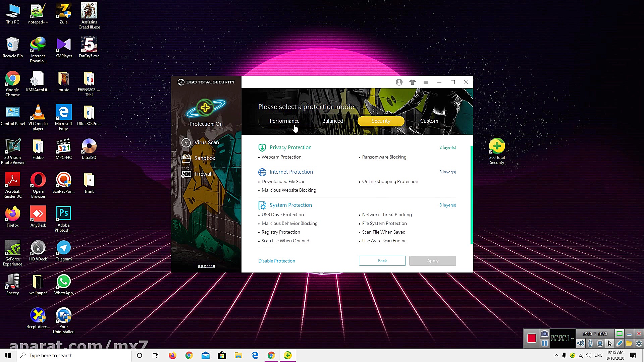Click the Windows search box
644x362 pixels.
coord(74,355)
